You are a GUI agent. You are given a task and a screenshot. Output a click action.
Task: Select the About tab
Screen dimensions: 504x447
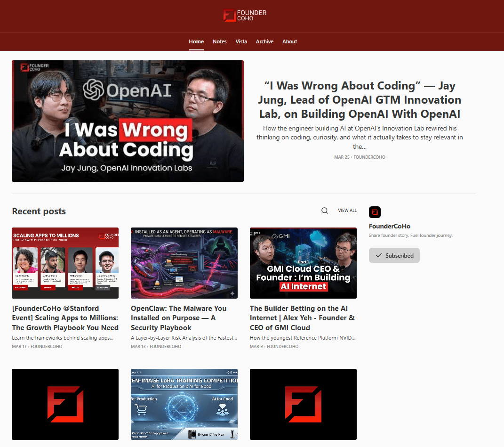[x=289, y=41]
